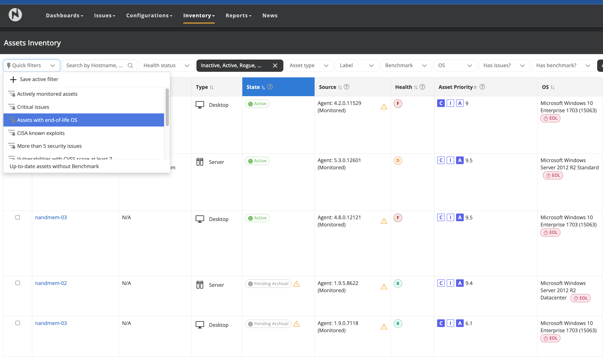Click the State column help icon
Viewport: 603px width, 364px height.
(x=270, y=87)
